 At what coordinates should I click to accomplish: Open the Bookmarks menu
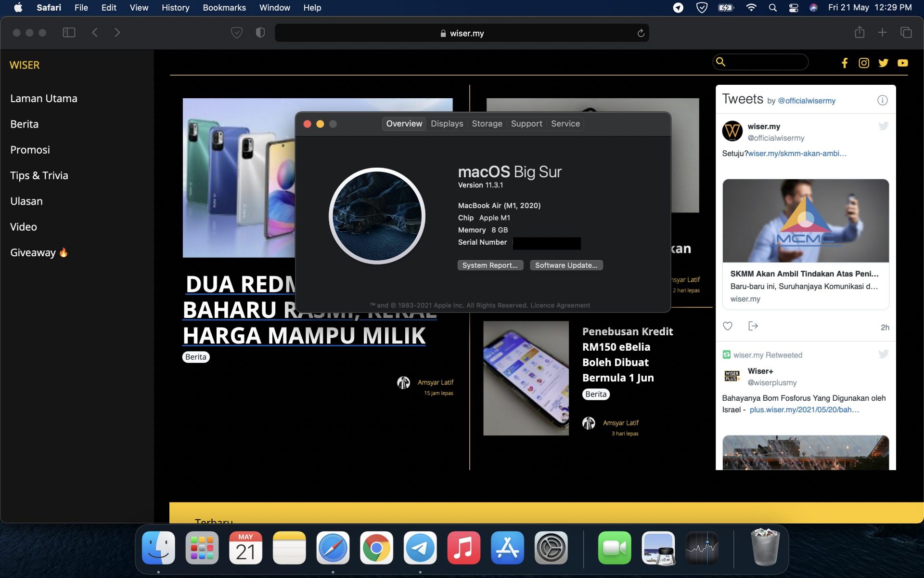224,8
